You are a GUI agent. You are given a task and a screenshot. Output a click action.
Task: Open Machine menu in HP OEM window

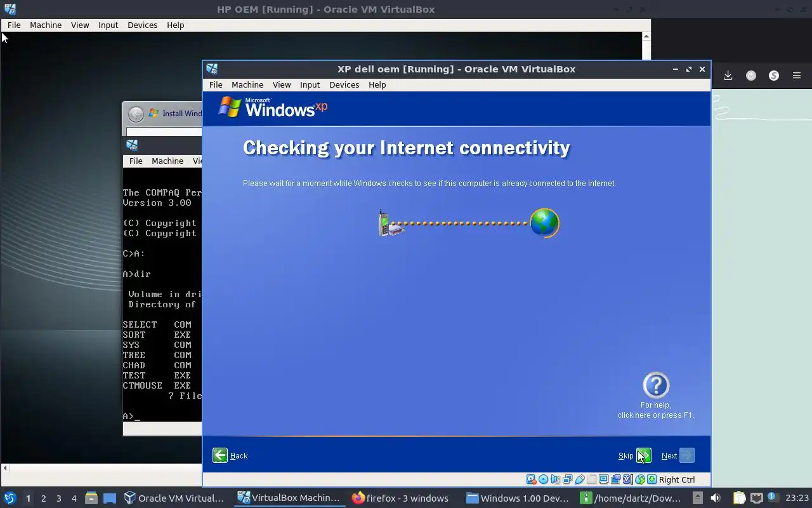point(46,25)
